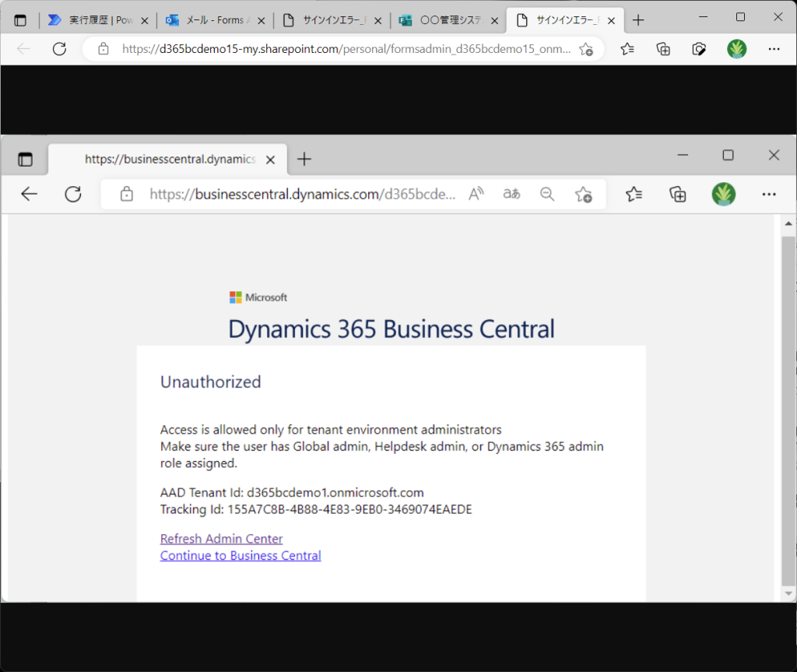This screenshot has width=797, height=672.
Task: Click Continue to Business Central link
Action: [241, 555]
